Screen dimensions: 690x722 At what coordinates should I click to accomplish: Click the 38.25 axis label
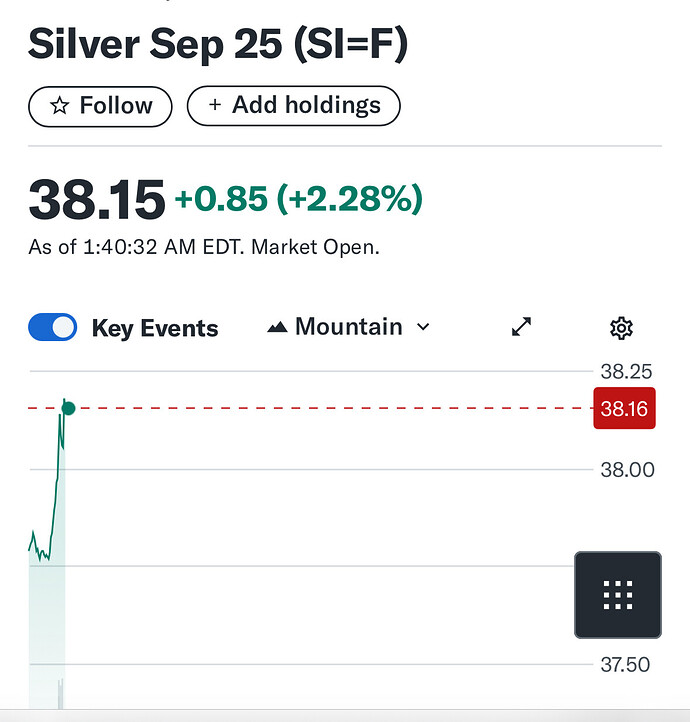coord(626,372)
